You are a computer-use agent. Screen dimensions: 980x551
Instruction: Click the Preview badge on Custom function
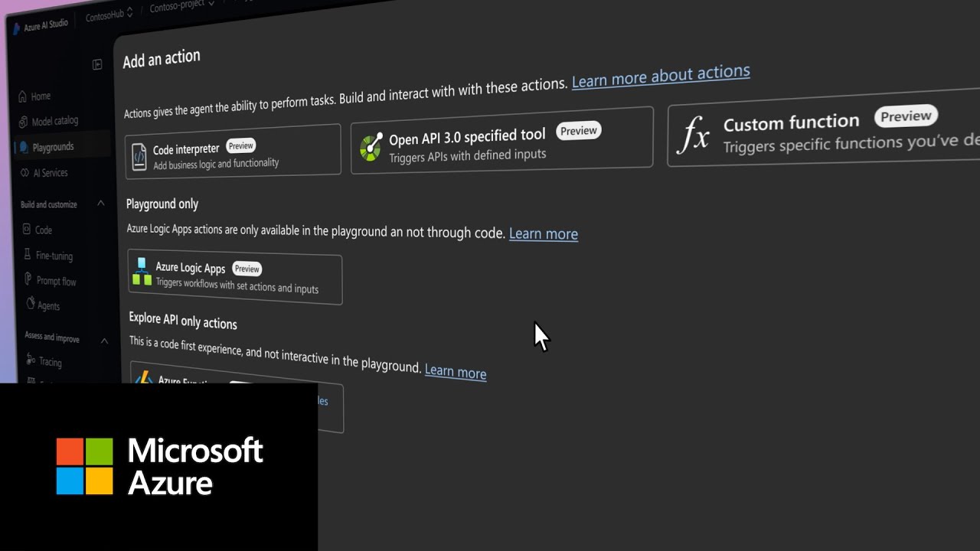[x=906, y=116]
